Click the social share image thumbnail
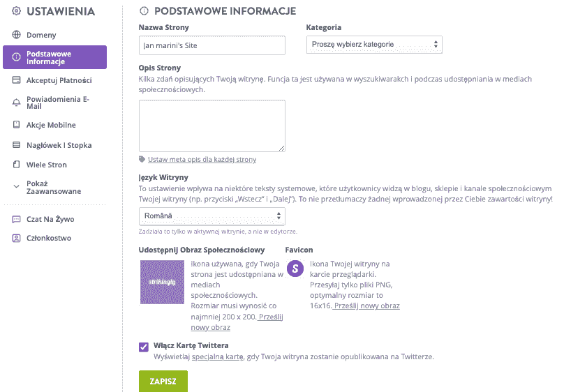This screenshot has height=392, width=564. tap(162, 282)
